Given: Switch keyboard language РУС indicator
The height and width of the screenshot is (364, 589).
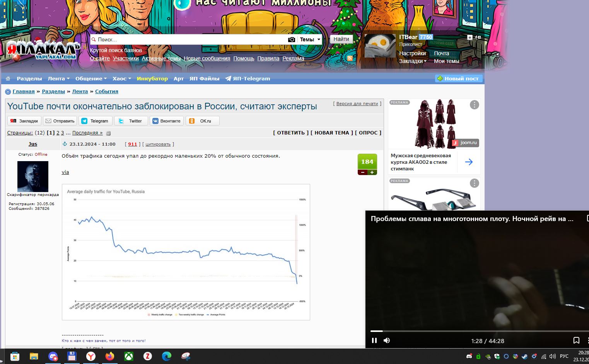Looking at the screenshot, I should coord(564,356).
